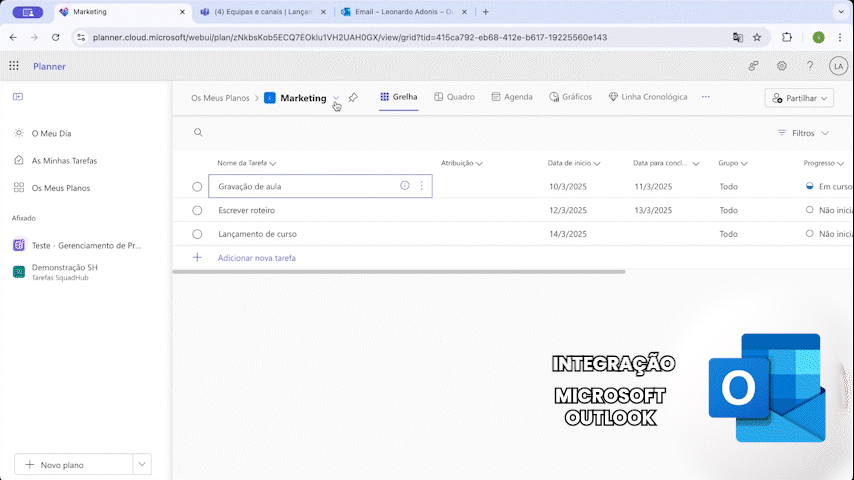Open the Partilhar share dropdown
Viewport: 854px width, 480px height.
coord(799,98)
